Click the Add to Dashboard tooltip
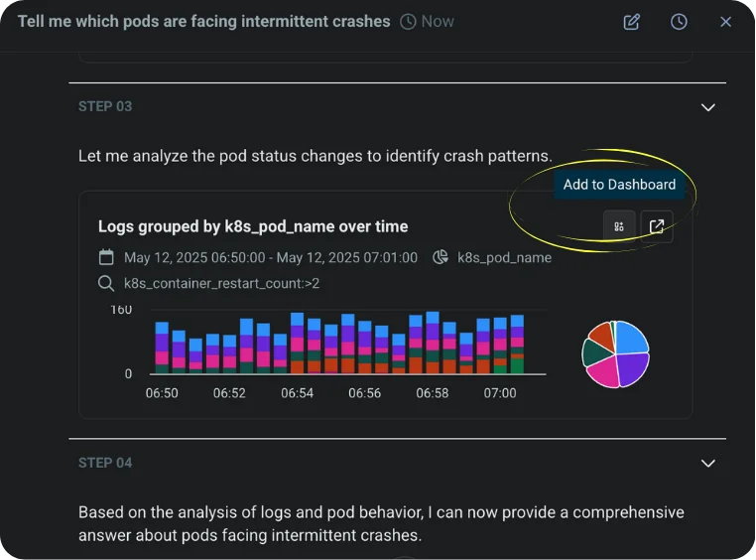The height and width of the screenshot is (560, 756). [619, 185]
